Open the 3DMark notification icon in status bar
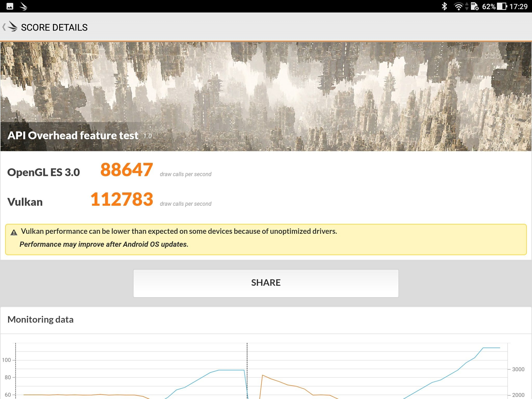The image size is (532, 399). 24,6
